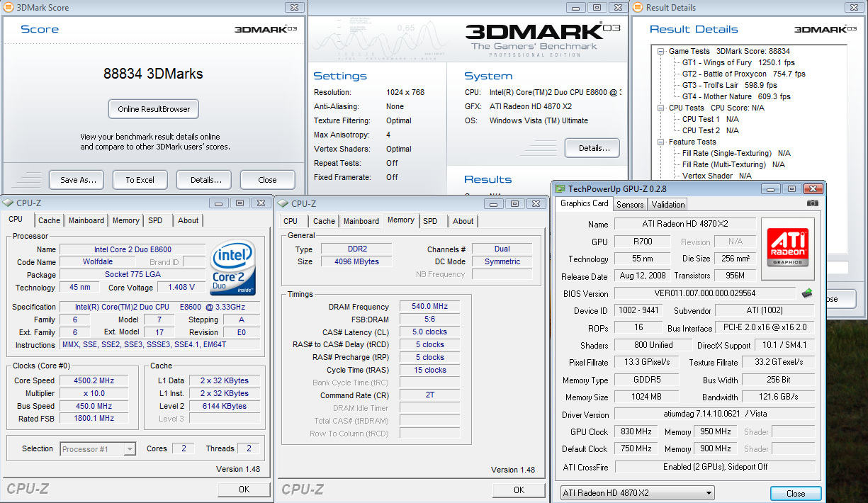This screenshot has width=868, height=503.
Task: Open About tab in left CPU-Z window
Action: (188, 220)
